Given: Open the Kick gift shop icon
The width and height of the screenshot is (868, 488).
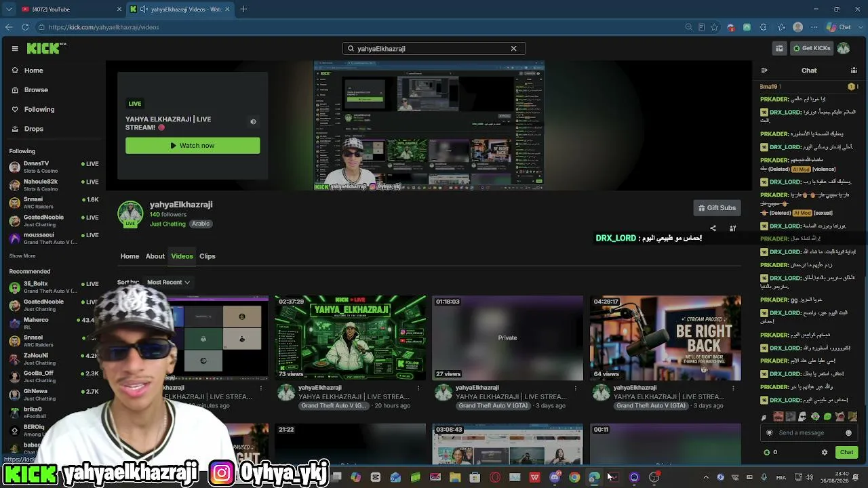Looking at the screenshot, I should [x=779, y=48].
